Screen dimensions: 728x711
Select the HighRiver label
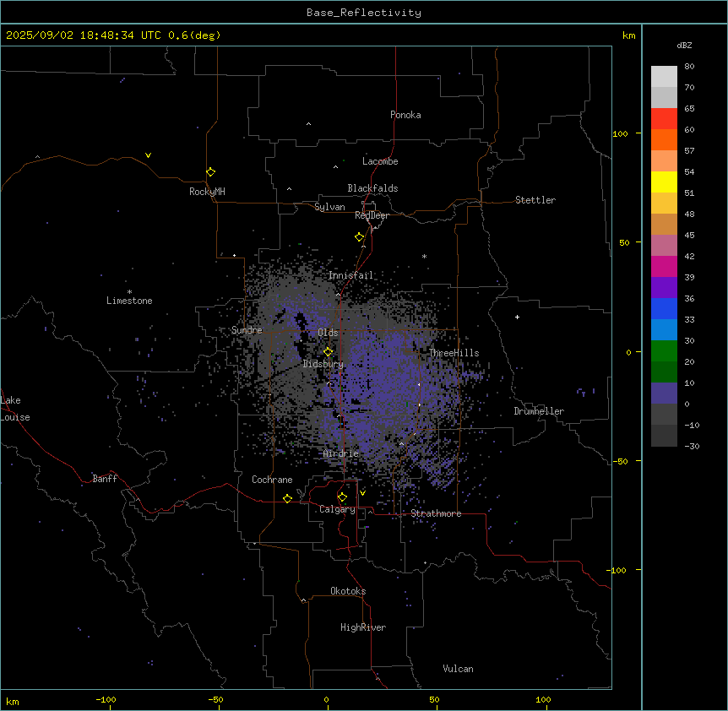(x=363, y=627)
